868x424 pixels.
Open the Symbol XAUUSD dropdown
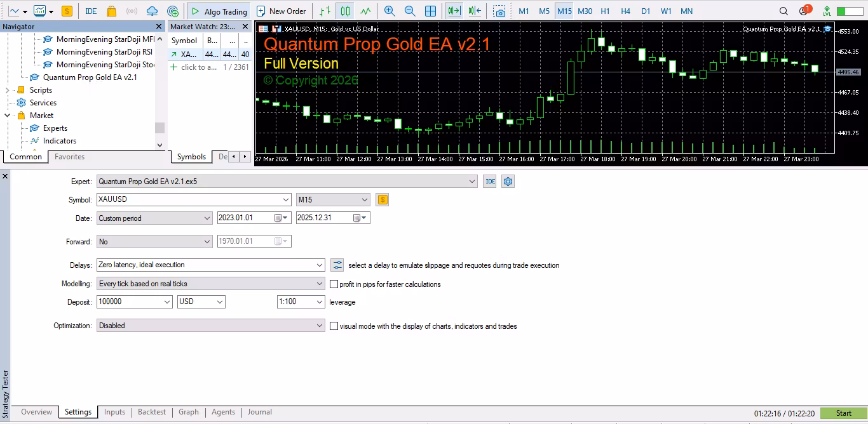(x=285, y=200)
